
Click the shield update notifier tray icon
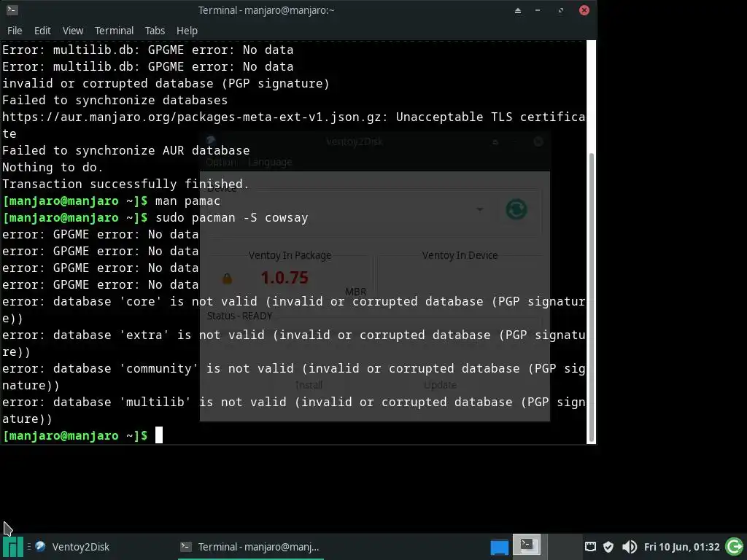[x=608, y=547]
